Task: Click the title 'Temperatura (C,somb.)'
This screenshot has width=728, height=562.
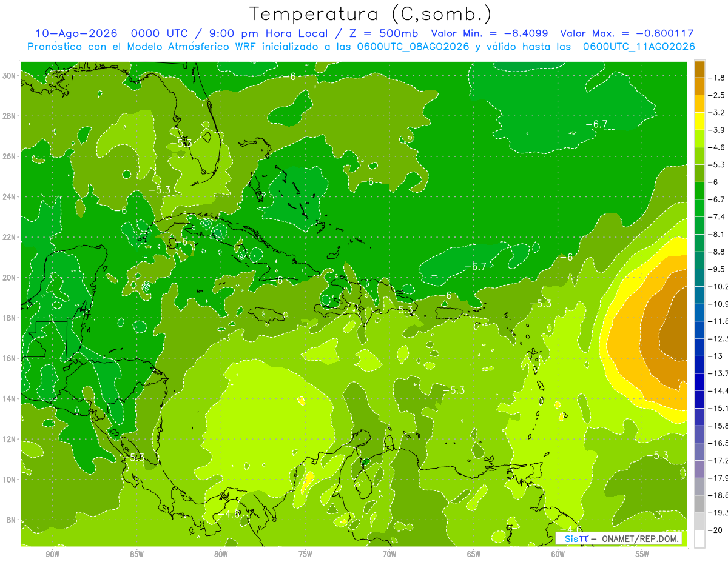Action: click(371, 14)
